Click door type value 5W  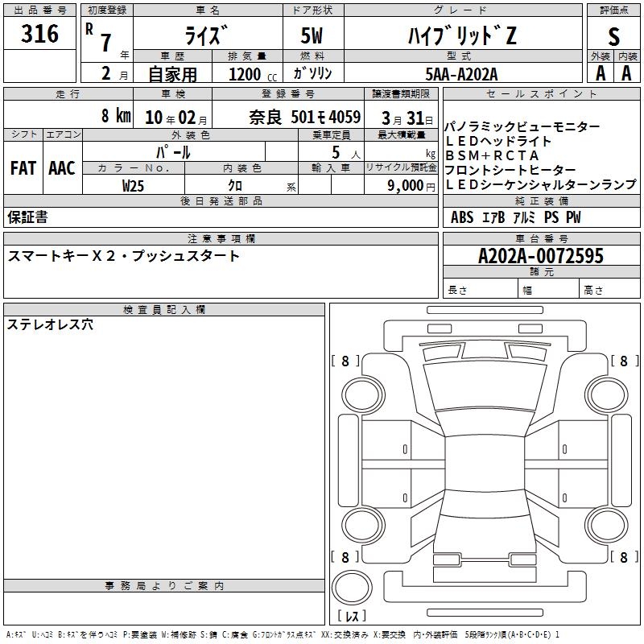[x=312, y=35]
